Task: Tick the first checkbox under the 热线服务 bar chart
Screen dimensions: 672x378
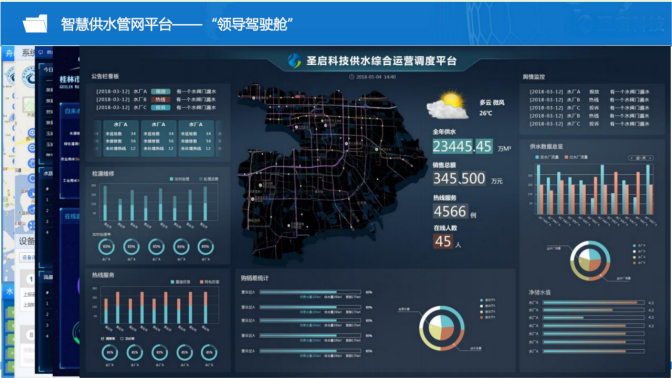Action: pyautogui.click(x=102, y=339)
